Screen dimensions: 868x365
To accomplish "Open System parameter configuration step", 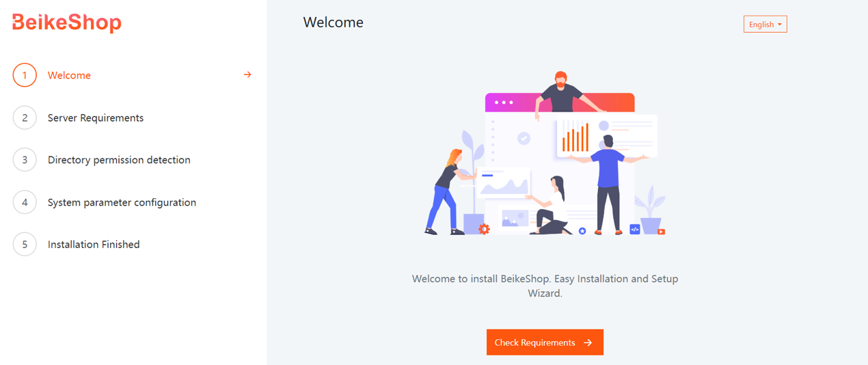I will (x=122, y=202).
